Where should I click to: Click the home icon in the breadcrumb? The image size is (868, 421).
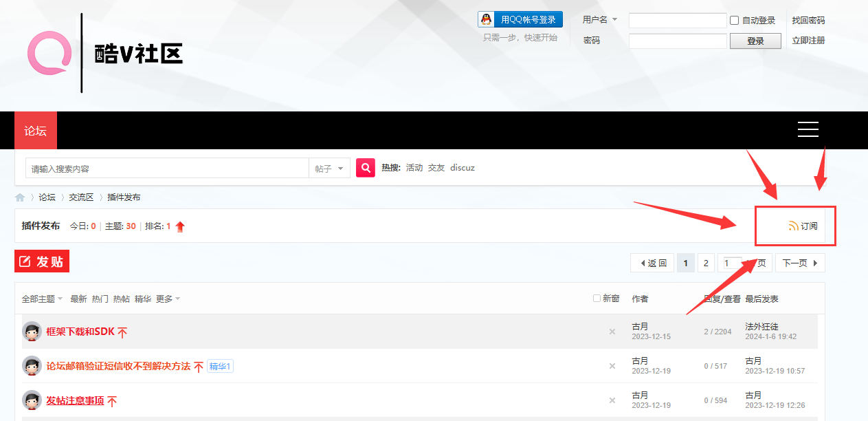(x=20, y=197)
